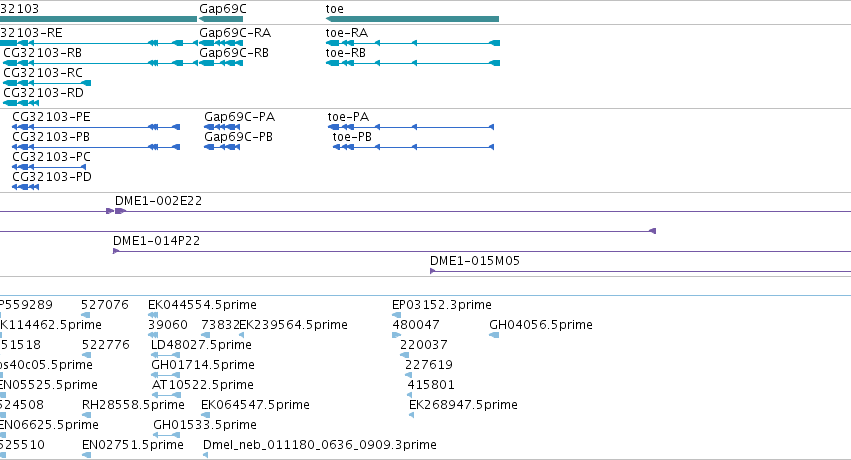The height and width of the screenshot is (460, 851).
Task: Click the RH28558.5prime EST label
Action: tap(133, 405)
